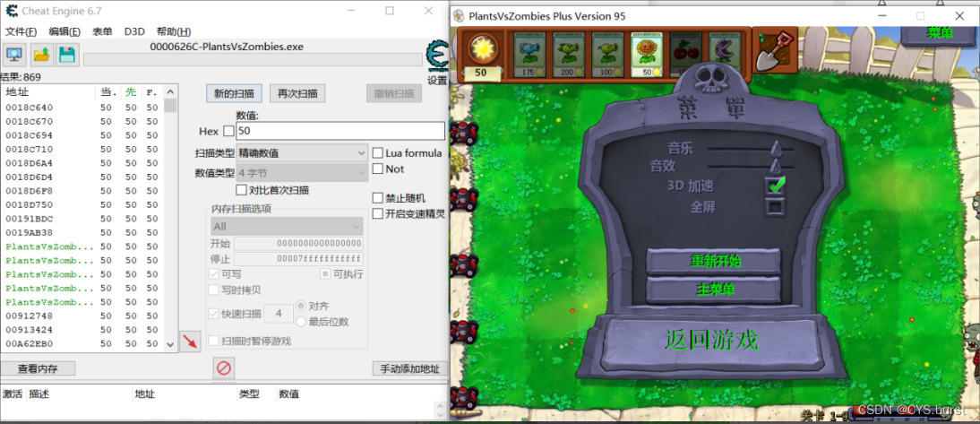The width and height of the screenshot is (980, 424).
Task: Open the memory region All dropdown
Action: pos(286,226)
